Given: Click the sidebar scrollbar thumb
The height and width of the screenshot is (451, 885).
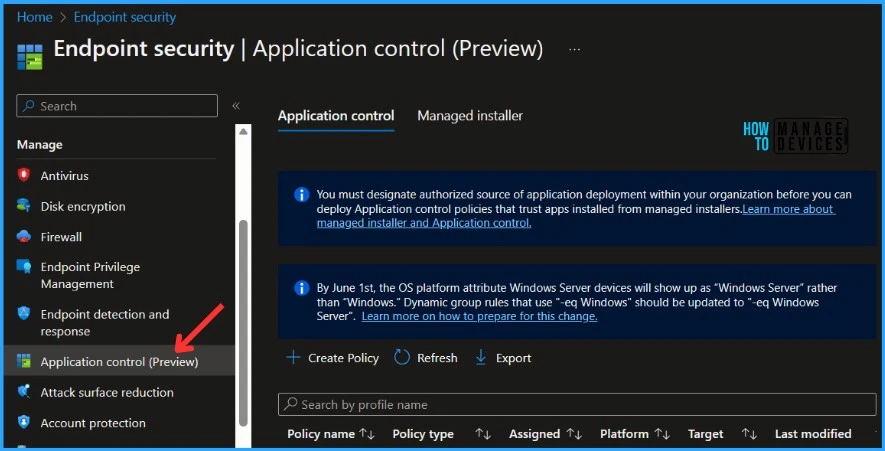Looking at the screenshot, I should click(x=243, y=322).
